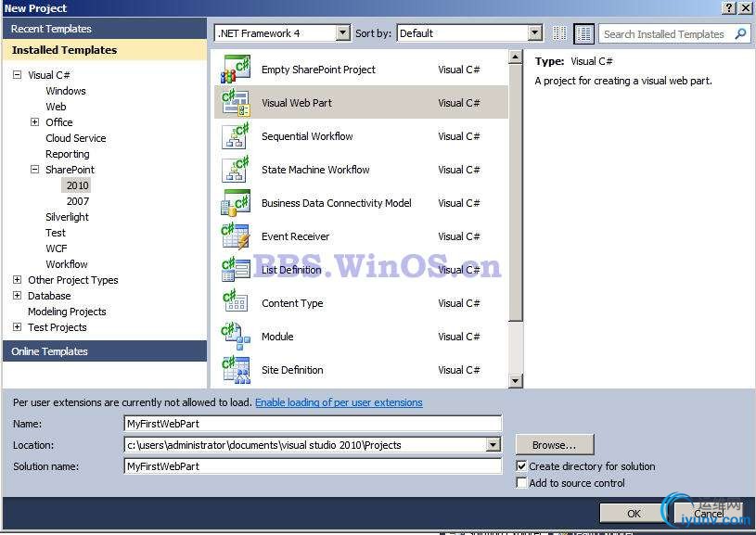The image size is (756, 535).
Task: Click the OK button
Action: pyautogui.click(x=634, y=514)
